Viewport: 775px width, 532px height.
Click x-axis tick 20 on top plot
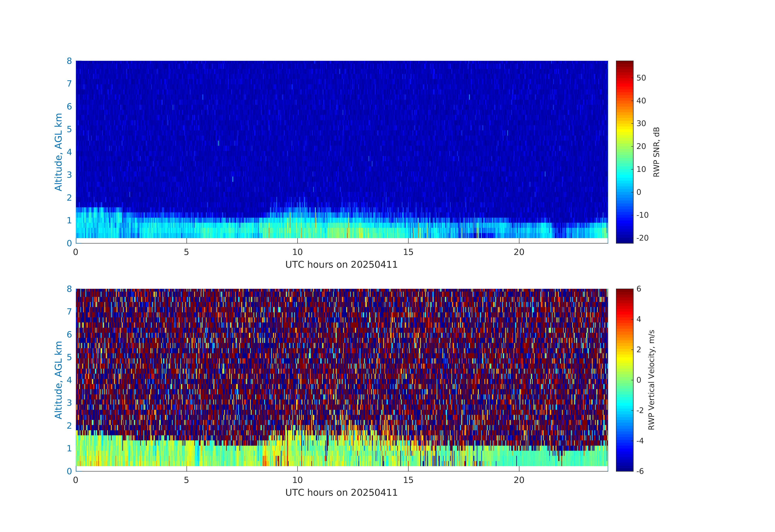[519, 252]
